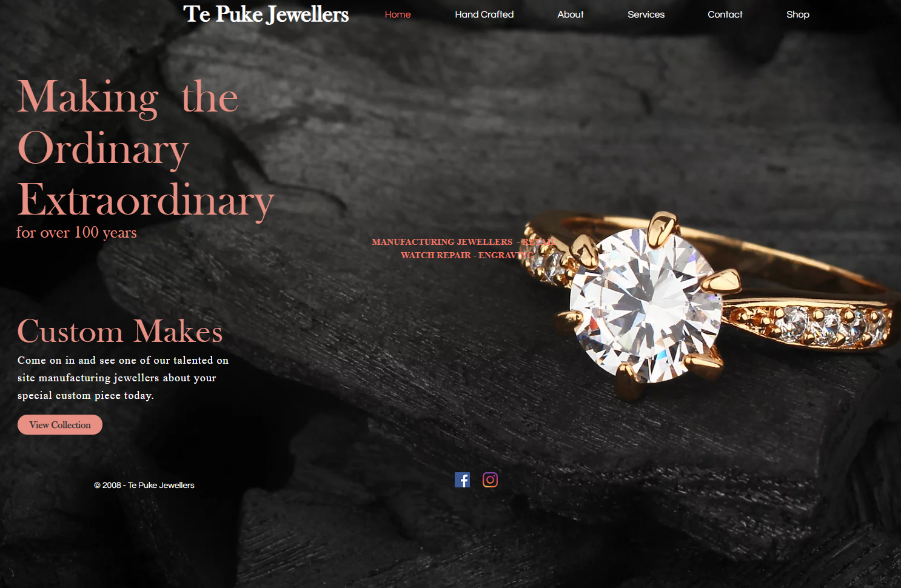901x588 pixels.
Task: Select the 'Making the Ordinary Extraordinary' headline
Action: click(x=146, y=147)
